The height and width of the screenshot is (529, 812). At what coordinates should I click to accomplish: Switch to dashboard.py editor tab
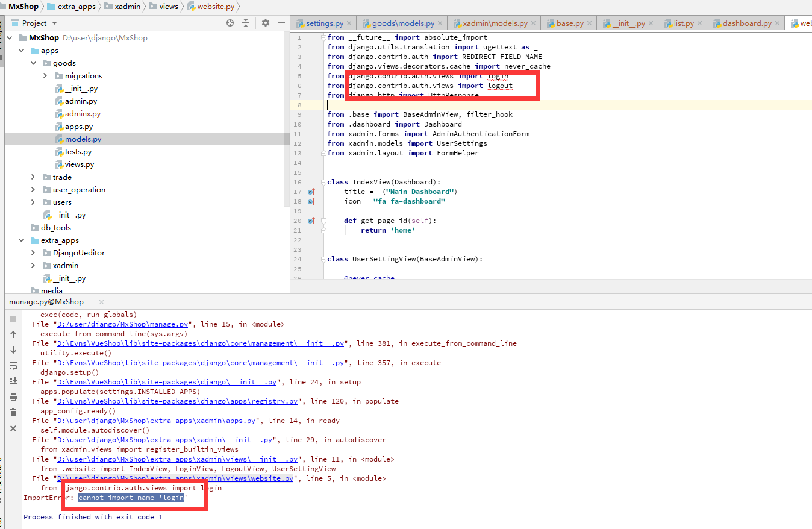click(x=746, y=23)
